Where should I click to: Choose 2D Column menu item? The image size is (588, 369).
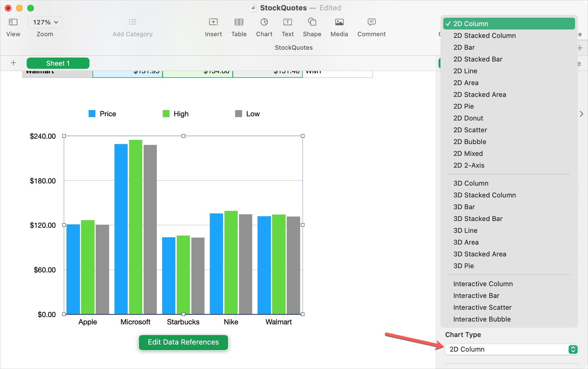coord(509,24)
